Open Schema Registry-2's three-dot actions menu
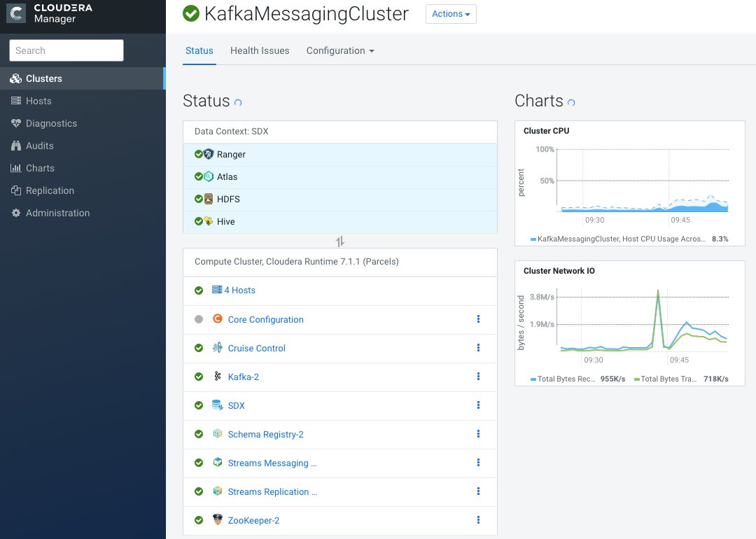Screen dimensions: 756x539 (x=478, y=433)
